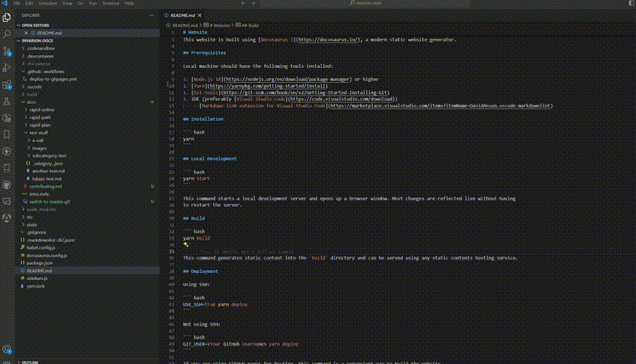Select the README.md editor tab
Image resolution: width=636 pixels, height=364 pixels.
(x=182, y=16)
